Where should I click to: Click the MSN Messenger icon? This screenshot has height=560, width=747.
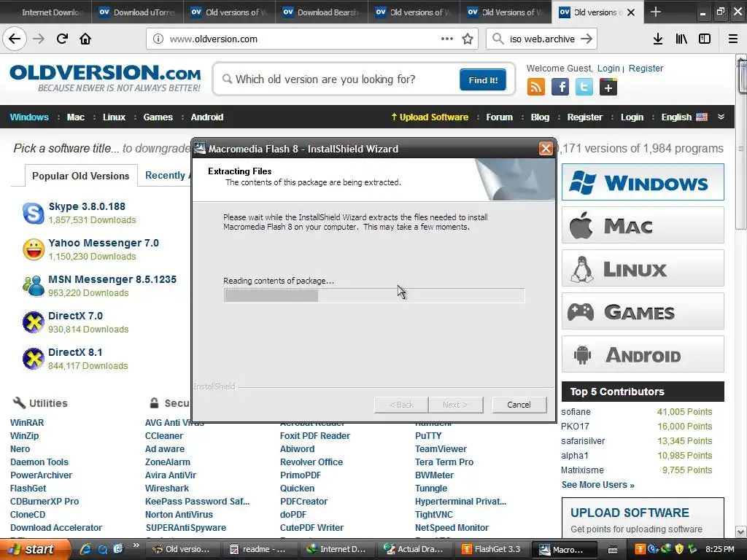point(34,286)
